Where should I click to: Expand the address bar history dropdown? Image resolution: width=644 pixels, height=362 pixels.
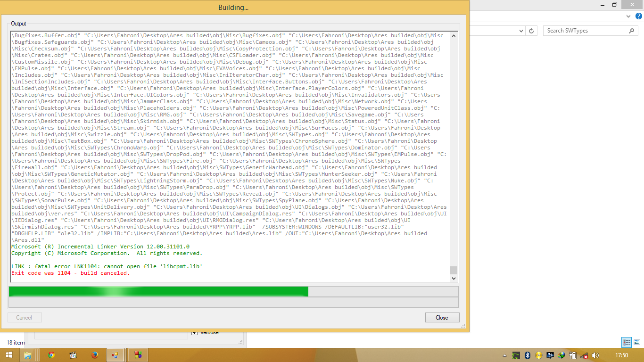[x=521, y=31]
